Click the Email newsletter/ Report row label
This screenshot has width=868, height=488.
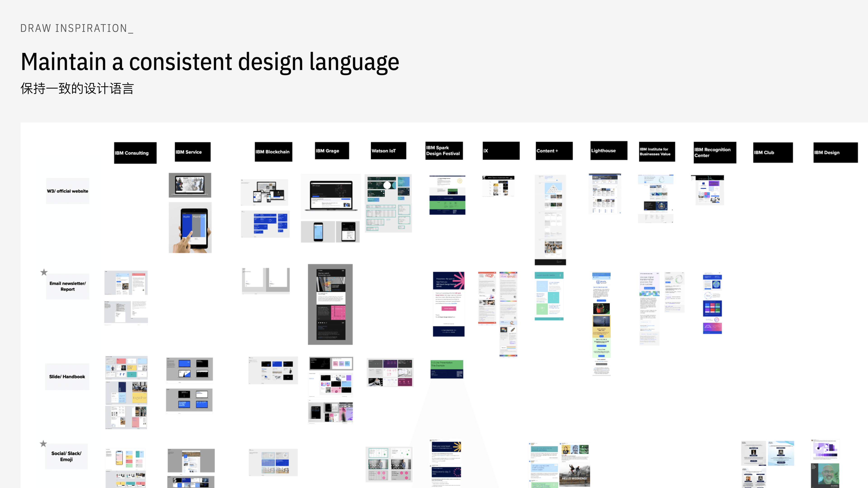pos(68,286)
